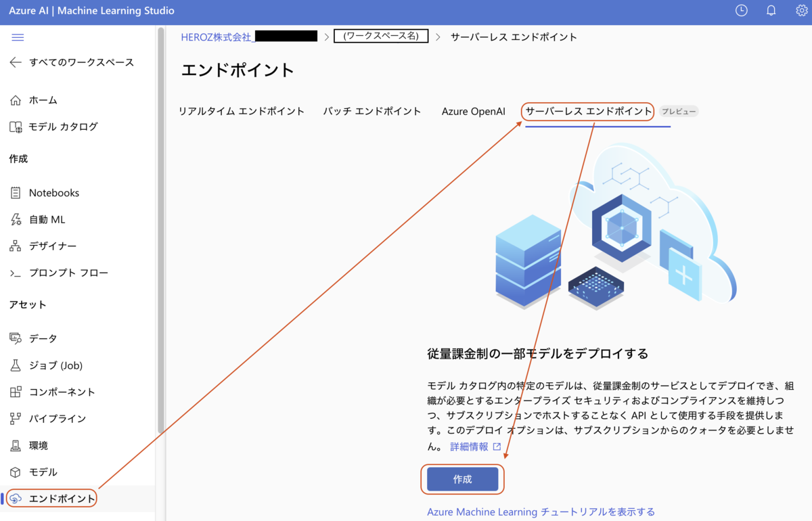Click the エンドポイント cloud icon

pos(16,499)
